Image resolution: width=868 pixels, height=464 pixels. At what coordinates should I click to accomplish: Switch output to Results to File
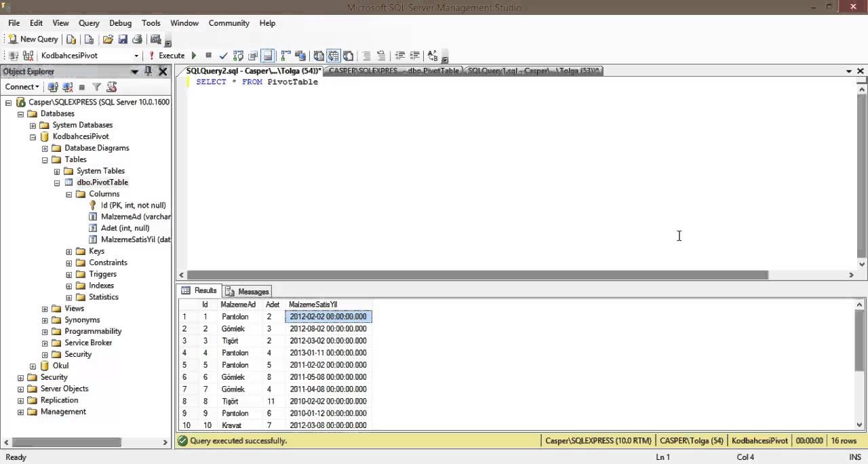point(348,56)
